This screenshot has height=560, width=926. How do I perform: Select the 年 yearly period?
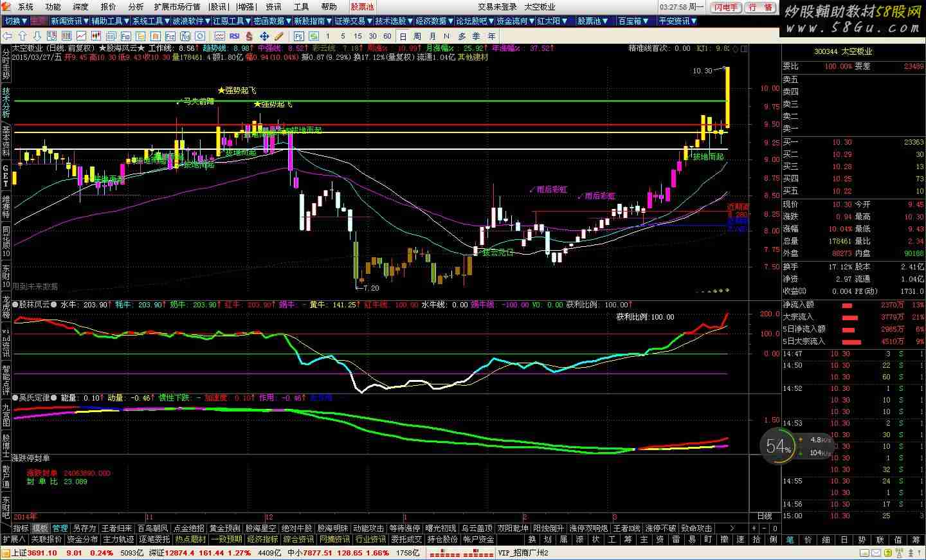tap(492, 36)
